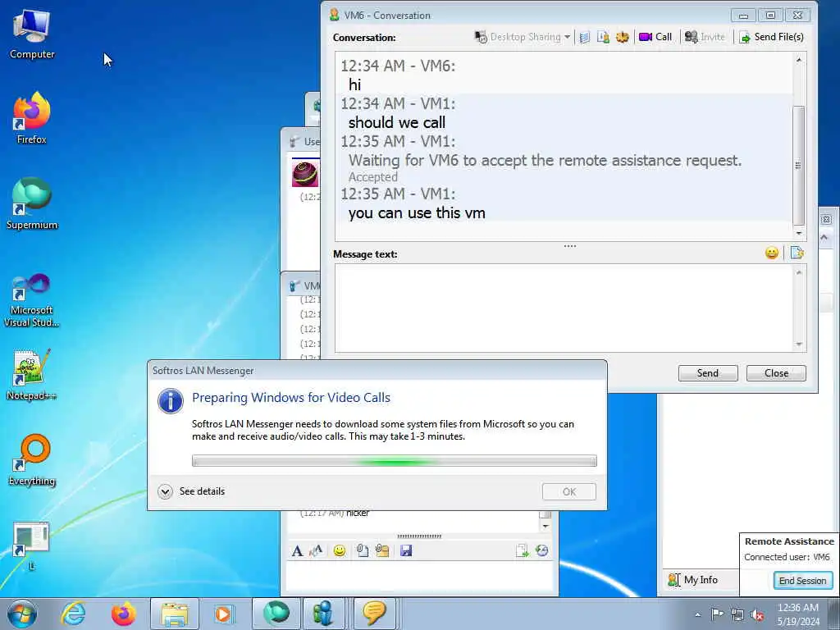The height and width of the screenshot is (630, 840).
Task: Click the font letter A icon in chat toolbar
Action: point(297,550)
